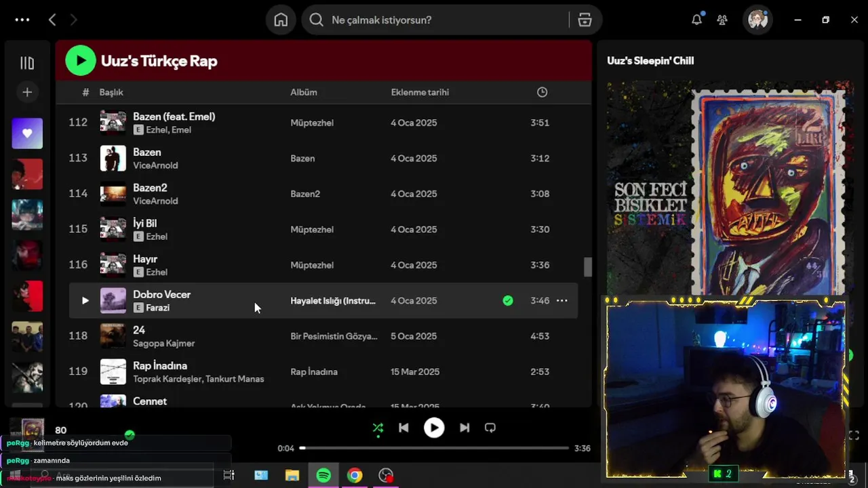Open Ezhel artist on Hayır row
The height and width of the screenshot is (488, 868).
click(x=157, y=272)
